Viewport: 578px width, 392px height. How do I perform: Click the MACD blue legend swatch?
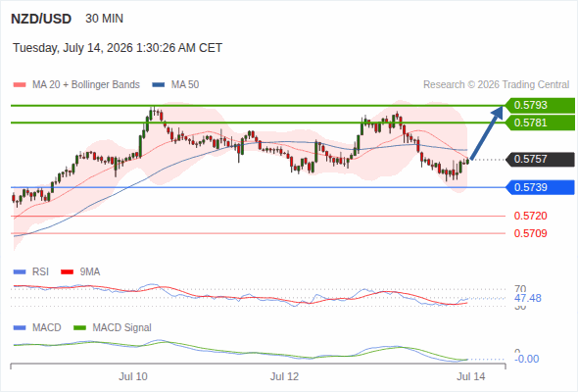[20, 328]
